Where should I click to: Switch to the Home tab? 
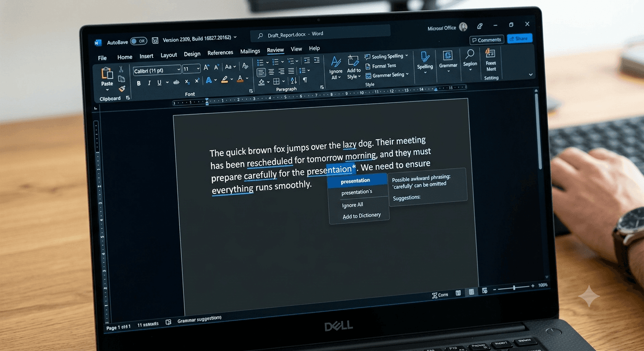124,57
